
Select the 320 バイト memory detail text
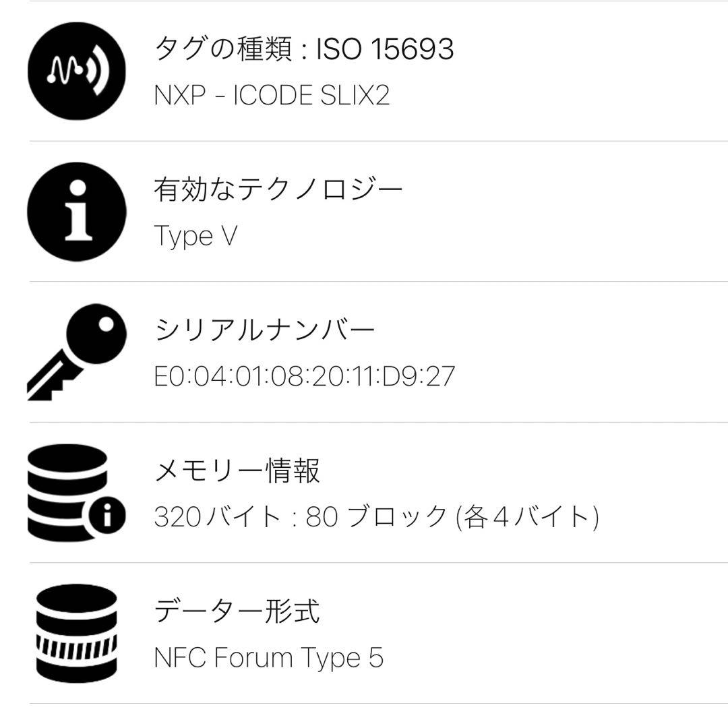[x=377, y=516]
